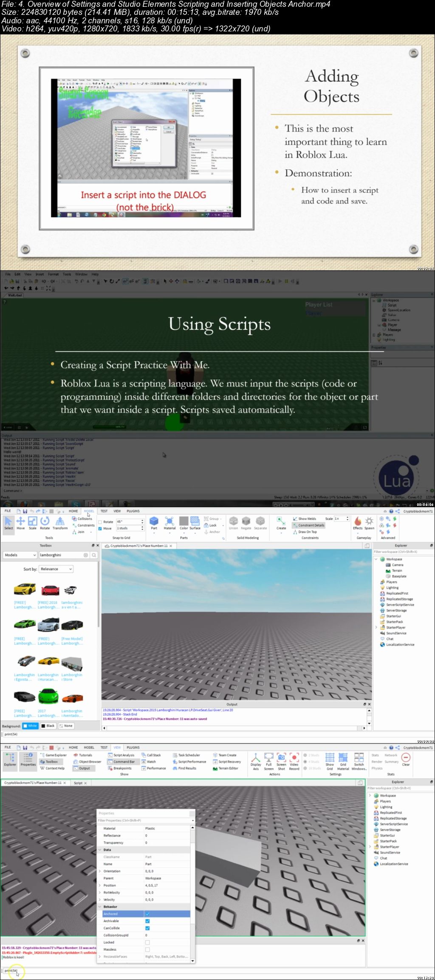Take a Screen Shot with camera icon
The image size is (435, 980).
pyautogui.click(x=281, y=761)
